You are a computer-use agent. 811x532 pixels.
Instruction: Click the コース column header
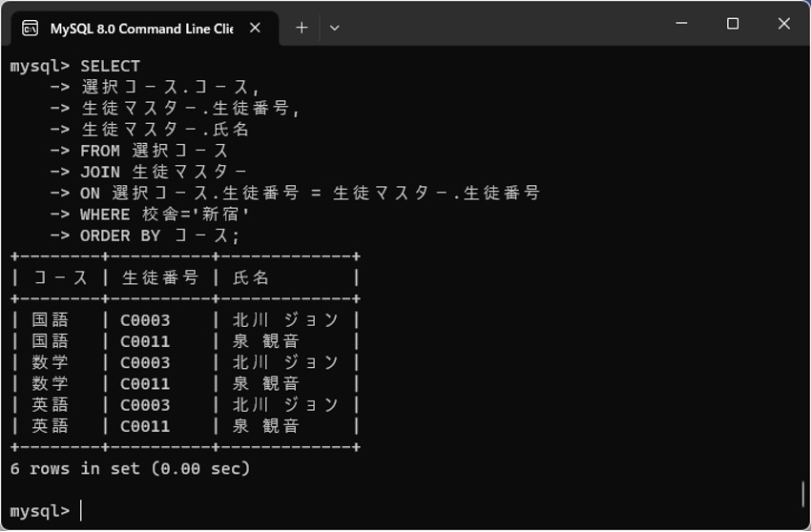[60, 278]
